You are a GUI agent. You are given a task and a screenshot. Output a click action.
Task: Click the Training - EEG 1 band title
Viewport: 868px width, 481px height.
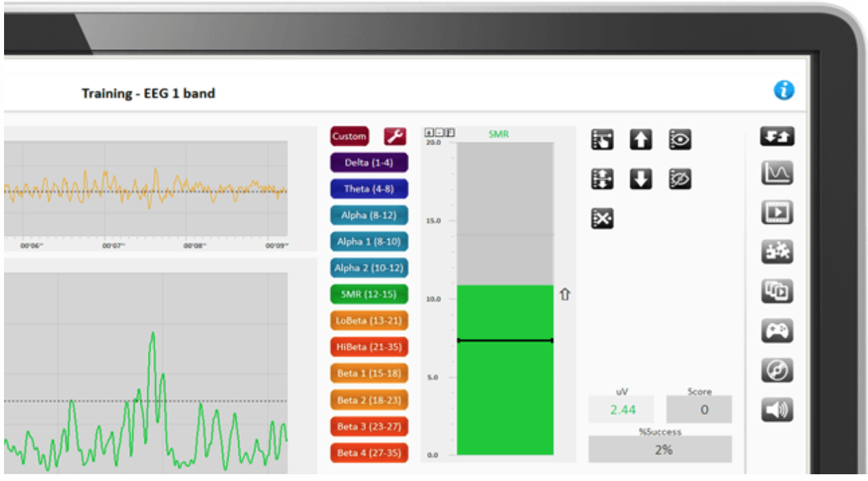point(149,93)
